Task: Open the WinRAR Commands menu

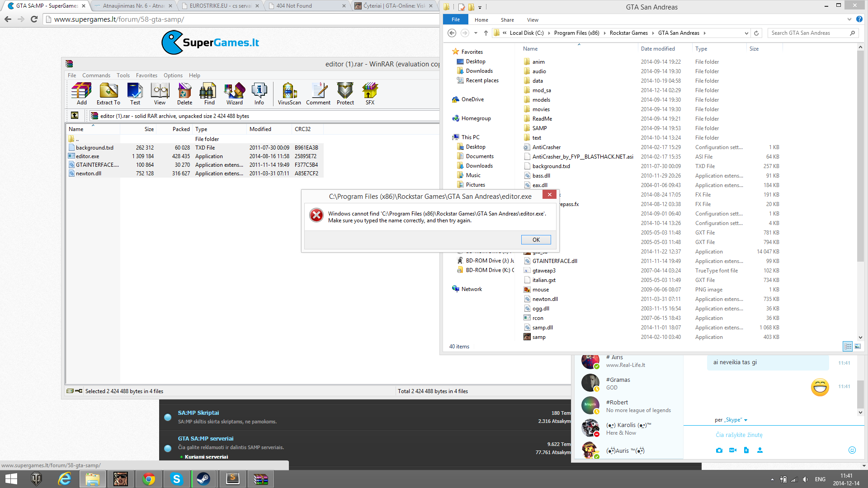Action: (x=96, y=75)
